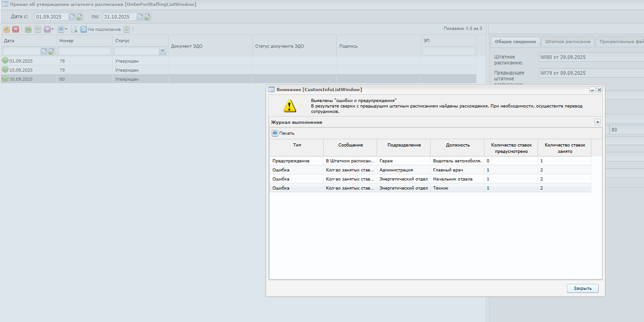Click the yellow warning triangle icon
This screenshot has width=644, height=322.
tap(290, 106)
